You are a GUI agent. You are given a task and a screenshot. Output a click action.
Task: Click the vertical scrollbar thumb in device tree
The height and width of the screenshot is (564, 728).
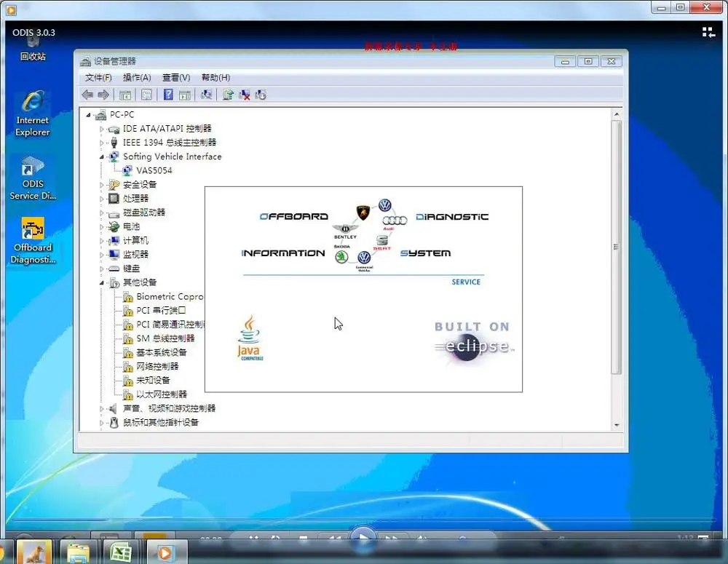(616, 247)
